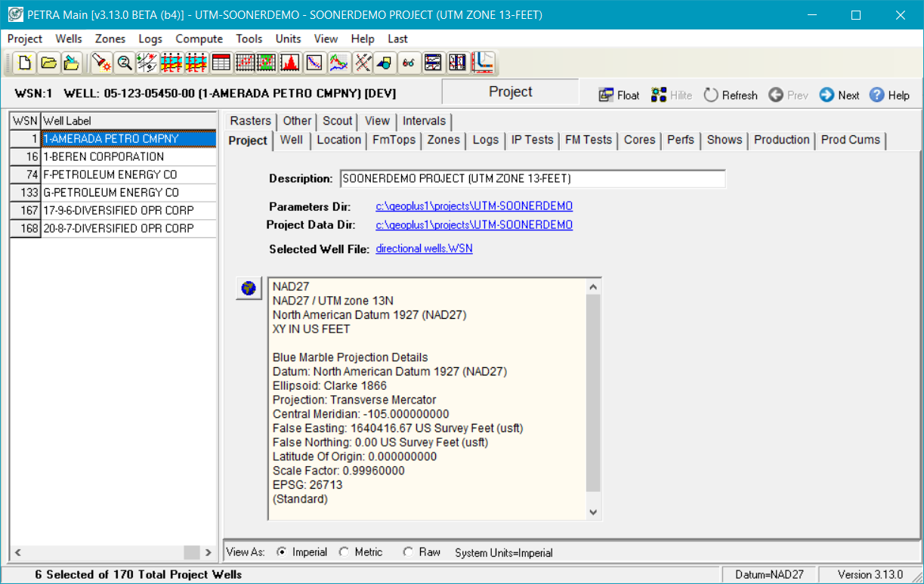Click the decline curve plot icon
924x584 pixels.
coord(314,63)
